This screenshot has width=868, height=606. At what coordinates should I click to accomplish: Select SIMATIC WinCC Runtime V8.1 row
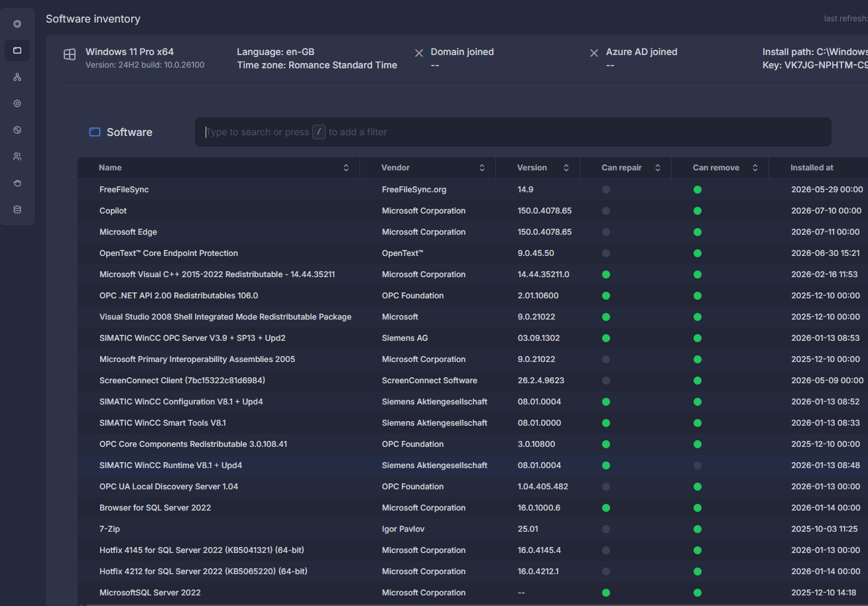(x=473, y=465)
